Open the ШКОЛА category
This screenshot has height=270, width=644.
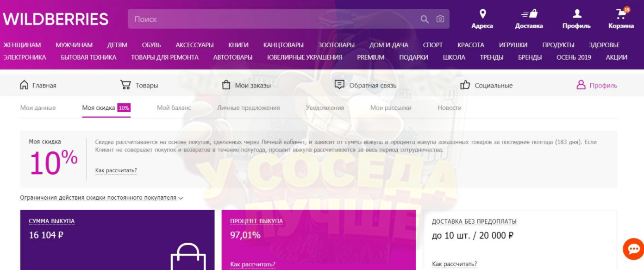pos(454,57)
